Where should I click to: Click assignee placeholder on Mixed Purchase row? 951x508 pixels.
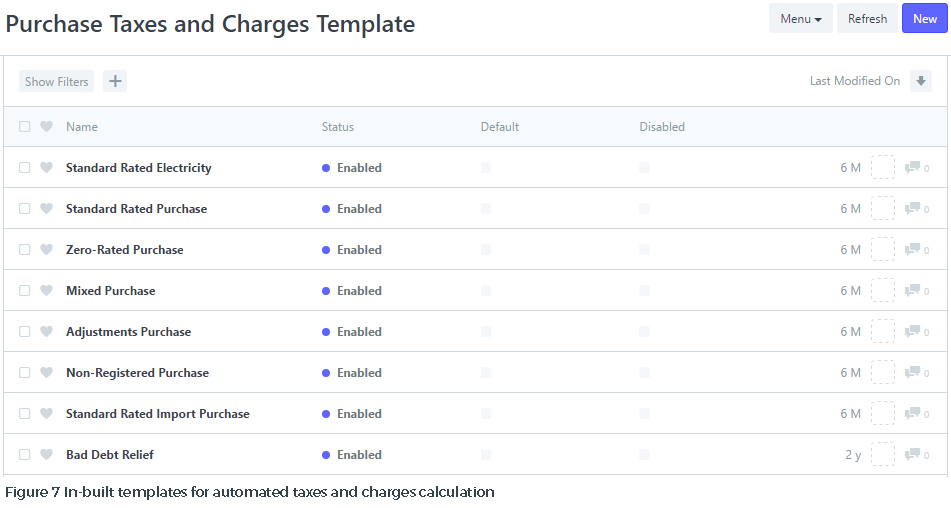click(882, 290)
